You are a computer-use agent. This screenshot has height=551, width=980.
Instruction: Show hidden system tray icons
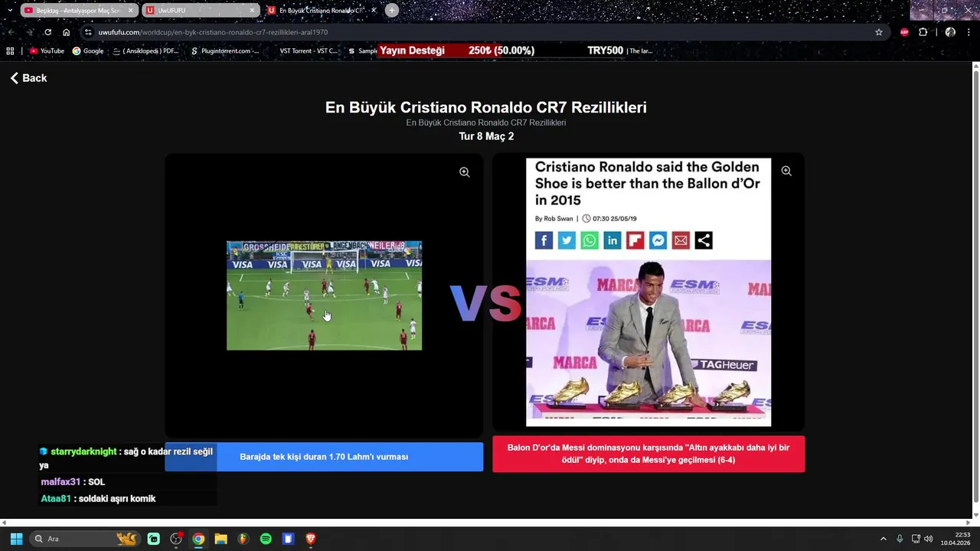click(883, 539)
